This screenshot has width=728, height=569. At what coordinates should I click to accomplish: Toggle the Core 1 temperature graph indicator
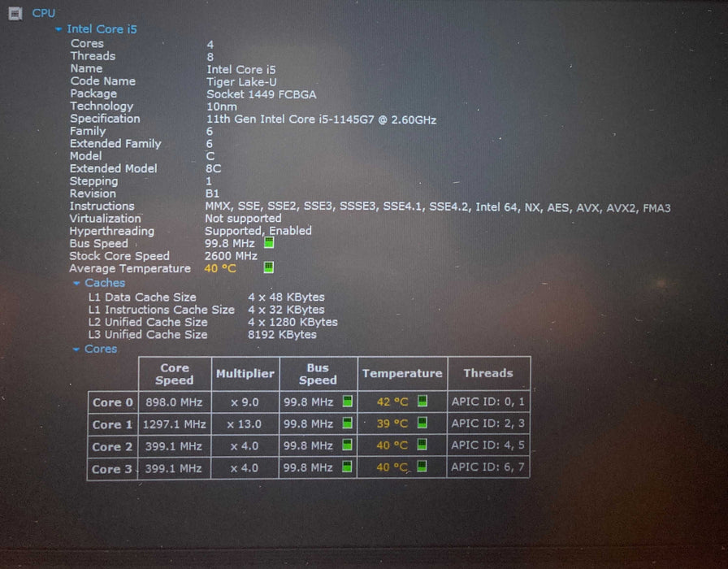(422, 423)
